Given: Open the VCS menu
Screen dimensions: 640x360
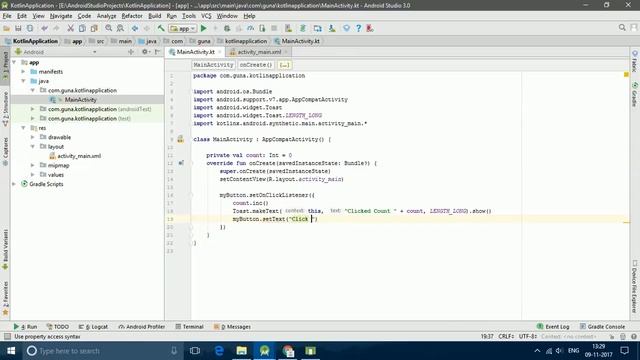Looking at the screenshot, I should click(x=206, y=16).
